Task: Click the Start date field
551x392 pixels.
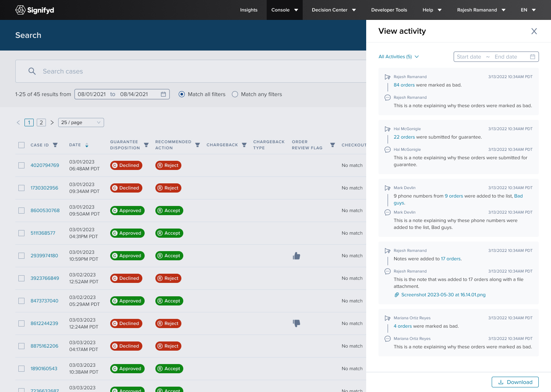Action: 469,57
